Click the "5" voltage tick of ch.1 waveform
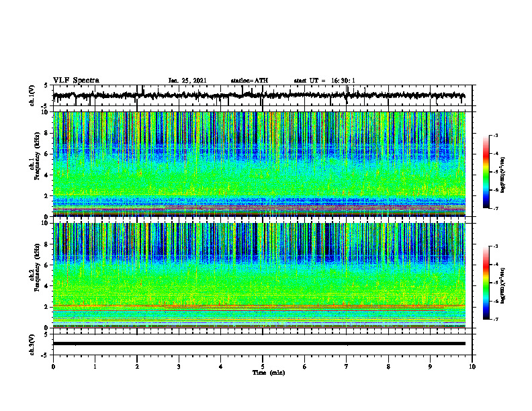Screen dimensions: 532x411 click(46, 85)
